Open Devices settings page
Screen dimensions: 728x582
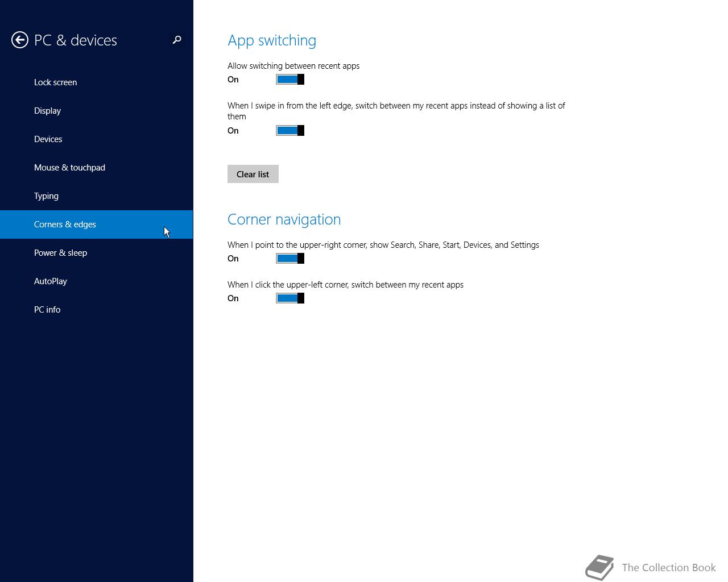tap(97, 139)
